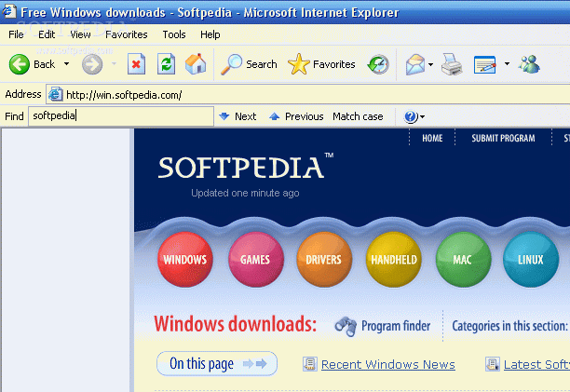Click the HOME link in page header

(432, 138)
